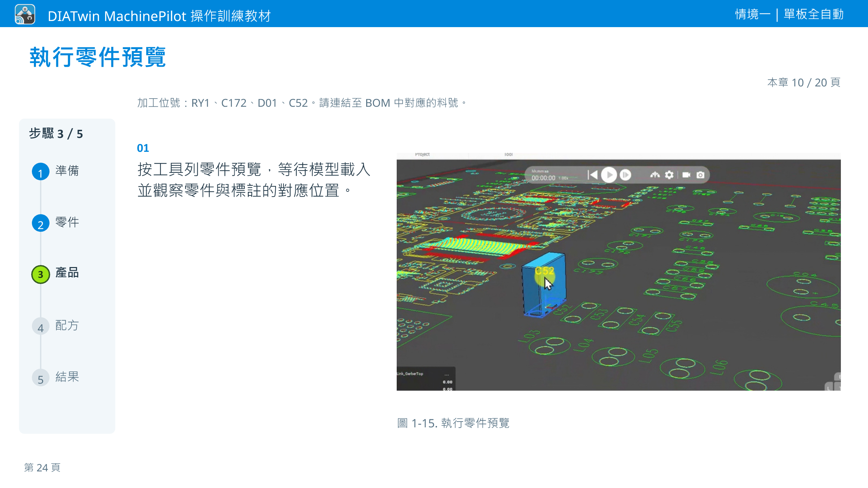Select step 2 零件 in sidebar
Viewport: 868px width, 488px height.
click(56, 223)
